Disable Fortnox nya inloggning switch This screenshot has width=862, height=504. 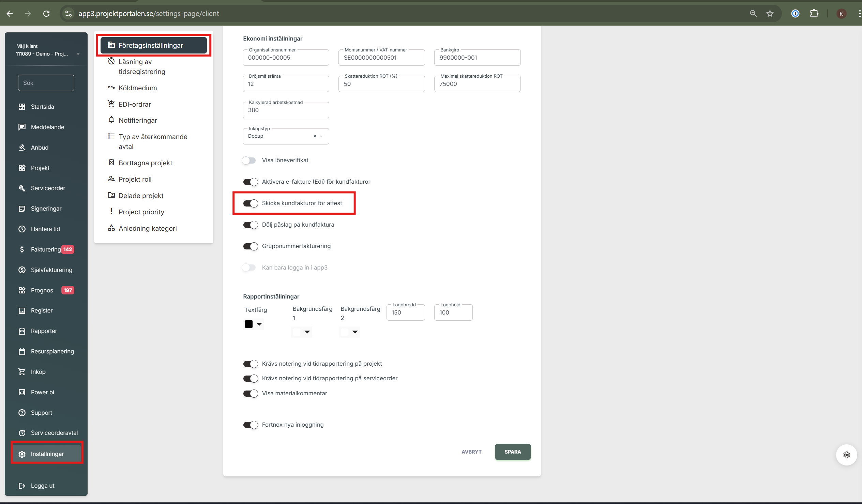(x=251, y=425)
